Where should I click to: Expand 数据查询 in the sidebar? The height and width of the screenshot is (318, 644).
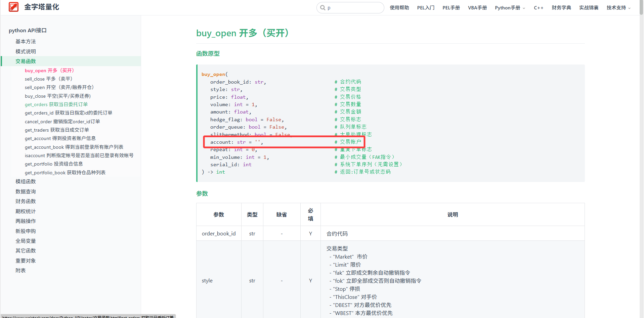click(26, 191)
